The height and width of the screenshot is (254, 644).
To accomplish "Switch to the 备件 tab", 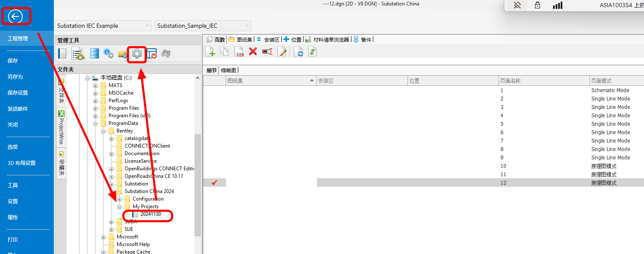I will point(363,40).
